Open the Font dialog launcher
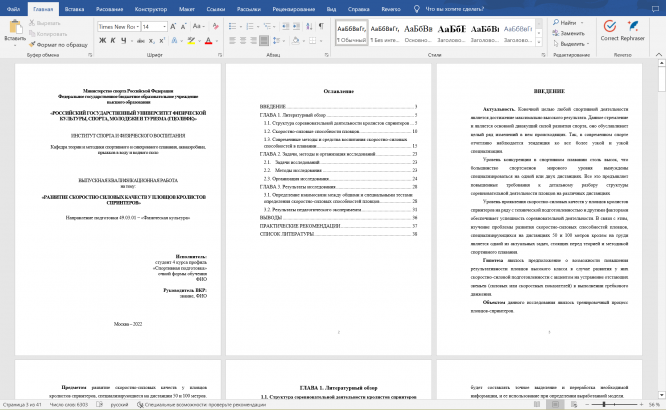Viewport: 666px width, 410px height. click(x=220, y=55)
